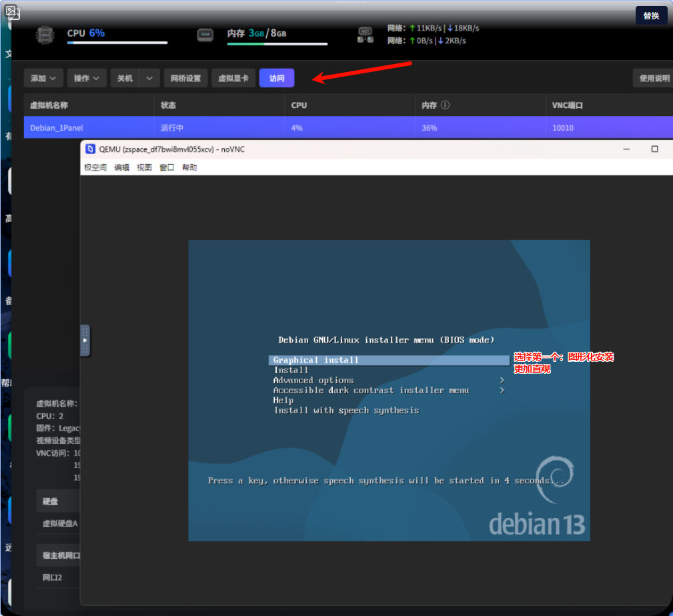Click the network status icon

point(365,35)
